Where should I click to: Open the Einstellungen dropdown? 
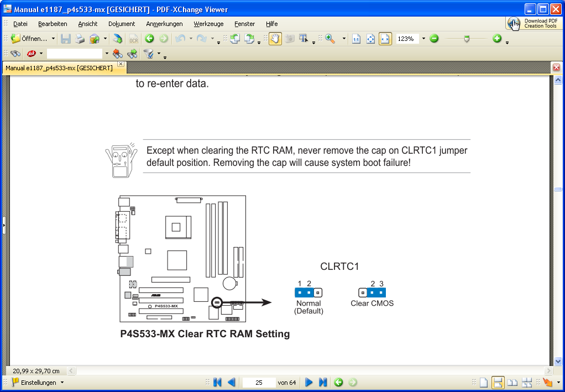coord(62,382)
